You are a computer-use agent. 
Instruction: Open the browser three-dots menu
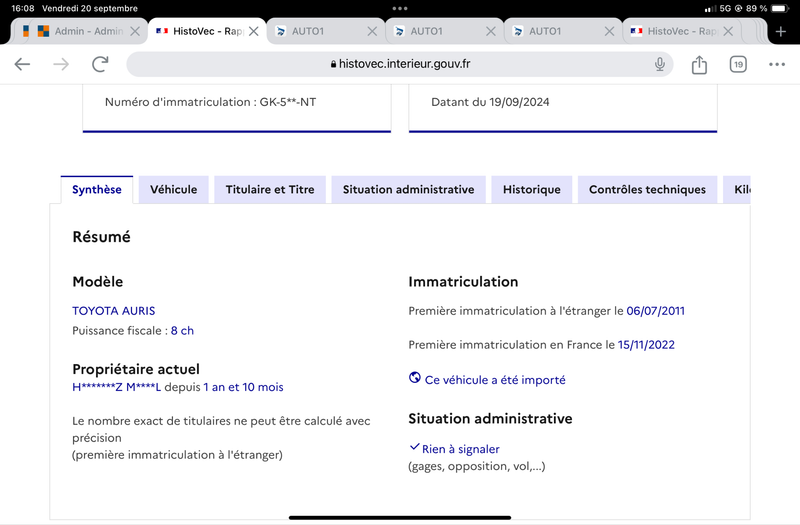[777, 64]
